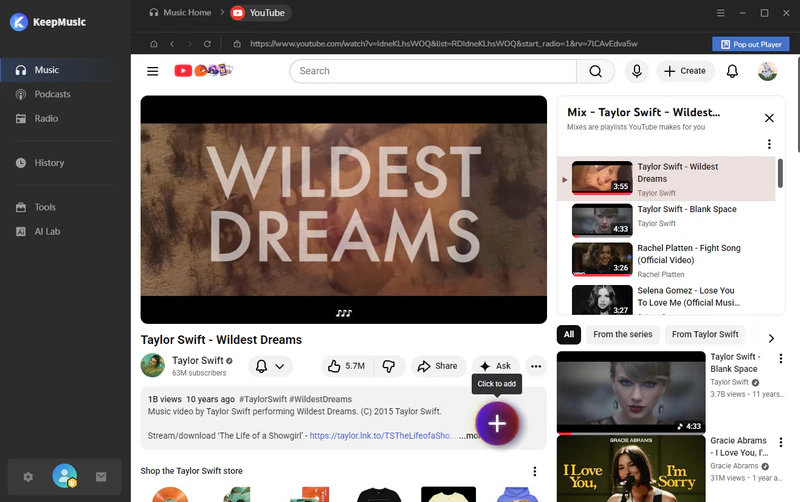Select the YouTube breadcrumb tab
This screenshot has height=502, width=800.
point(259,13)
